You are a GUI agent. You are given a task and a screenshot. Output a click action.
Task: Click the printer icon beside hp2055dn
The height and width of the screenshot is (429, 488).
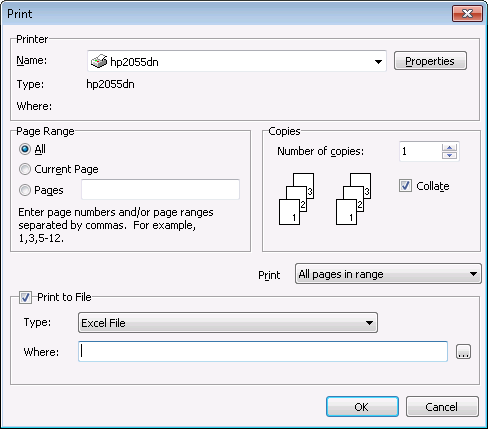point(99,61)
